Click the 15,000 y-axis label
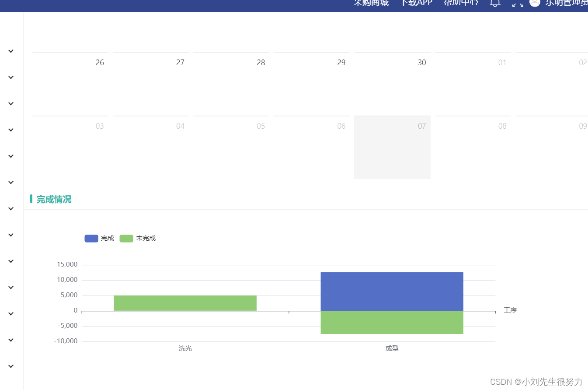 coord(67,264)
